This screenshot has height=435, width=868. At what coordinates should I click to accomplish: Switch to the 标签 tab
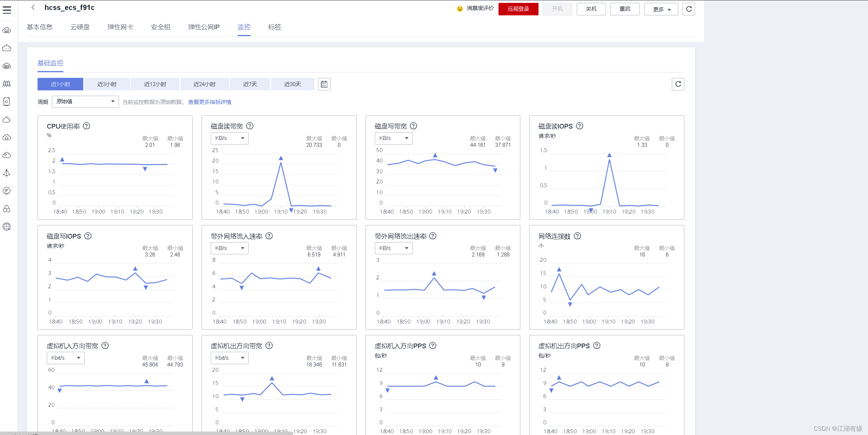click(275, 27)
